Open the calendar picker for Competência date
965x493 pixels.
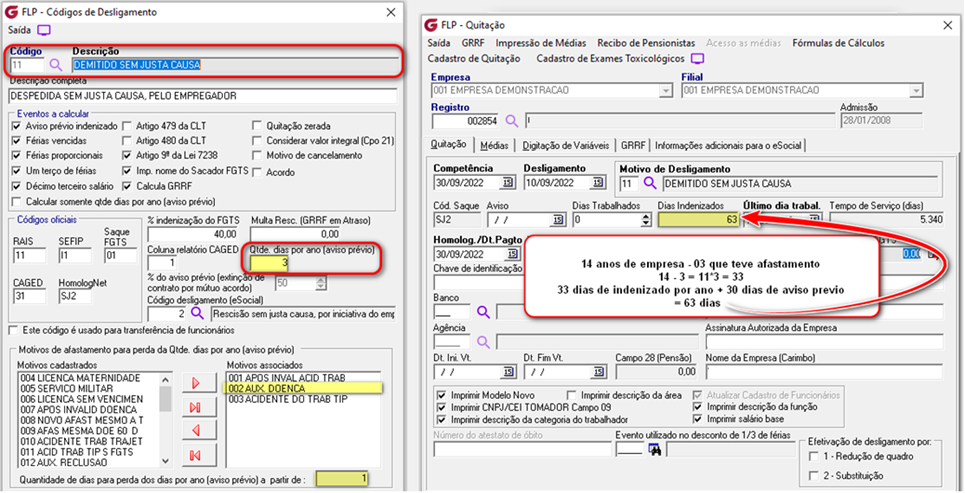[508, 183]
